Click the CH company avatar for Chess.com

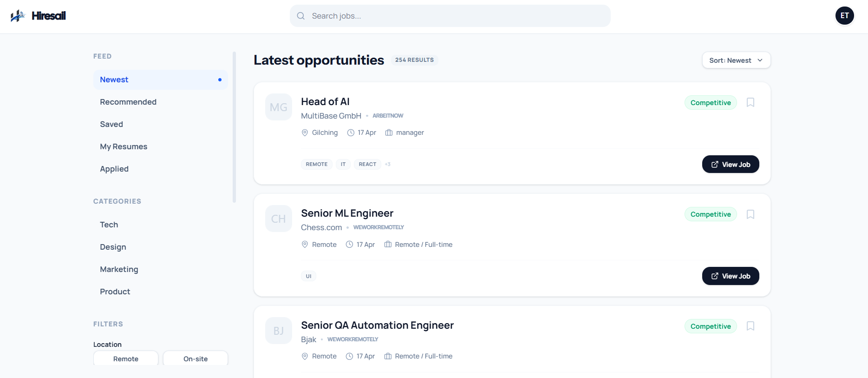pyautogui.click(x=279, y=219)
